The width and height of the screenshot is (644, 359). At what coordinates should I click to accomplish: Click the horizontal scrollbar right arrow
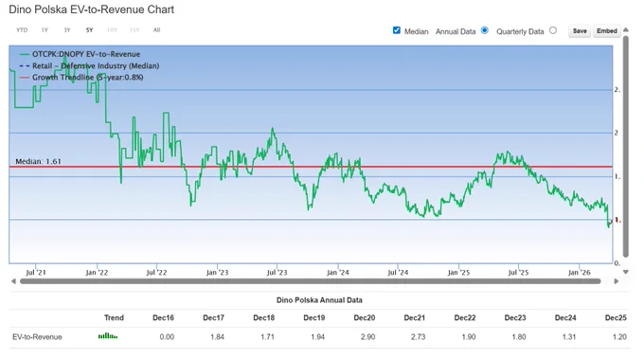(x=617, y=281)
